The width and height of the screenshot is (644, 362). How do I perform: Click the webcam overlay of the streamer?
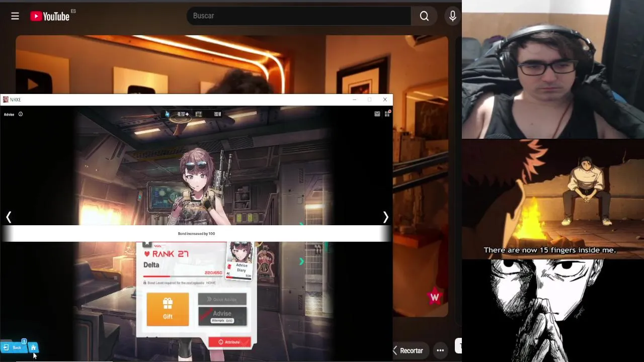pos(553,69)
